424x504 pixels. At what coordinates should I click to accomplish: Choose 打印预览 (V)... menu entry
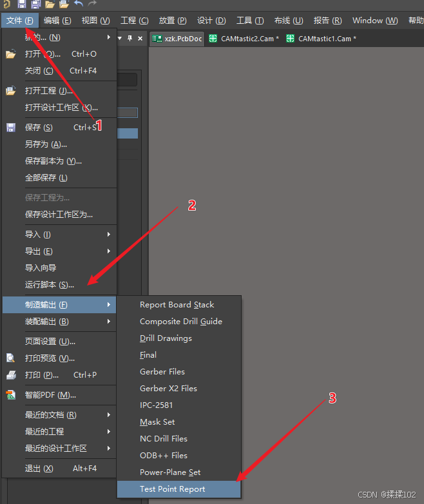[x=59, y=358]
